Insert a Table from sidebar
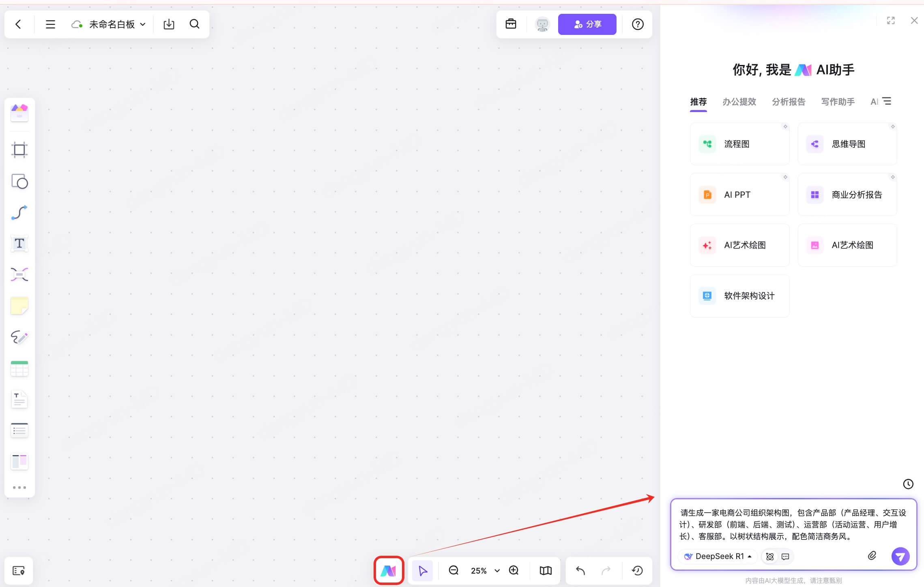 (x=19, y=368)
